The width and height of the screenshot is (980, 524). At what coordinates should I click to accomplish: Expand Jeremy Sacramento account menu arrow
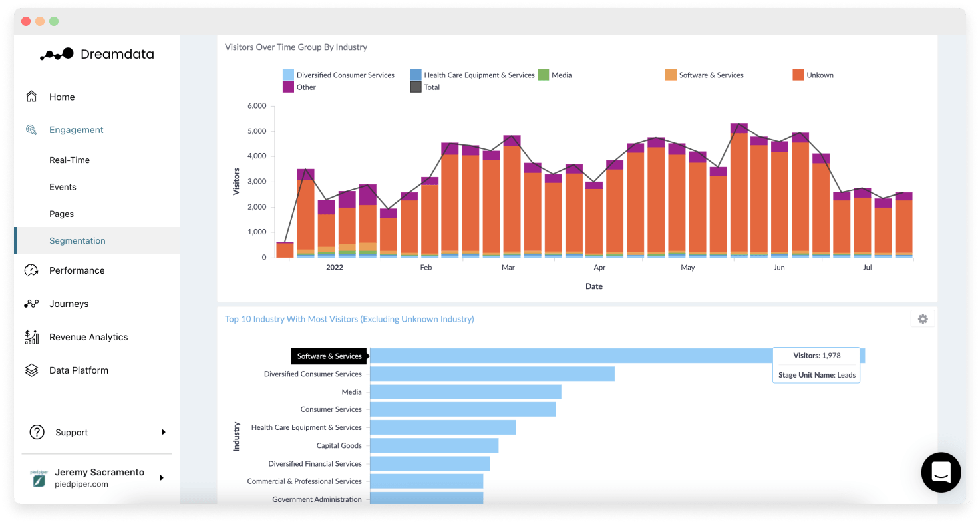pos(162,478)
